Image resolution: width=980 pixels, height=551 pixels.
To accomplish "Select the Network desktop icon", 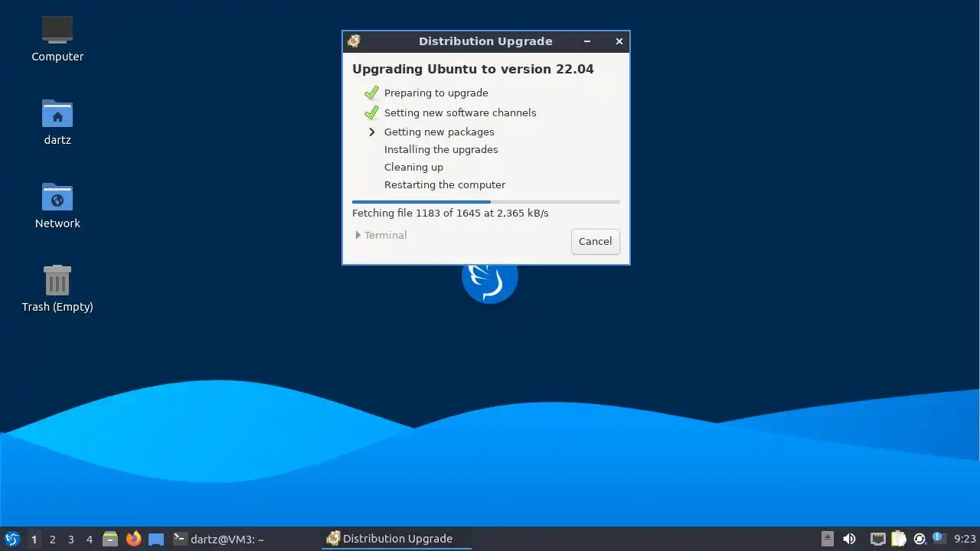I will (x=57, y=206).
